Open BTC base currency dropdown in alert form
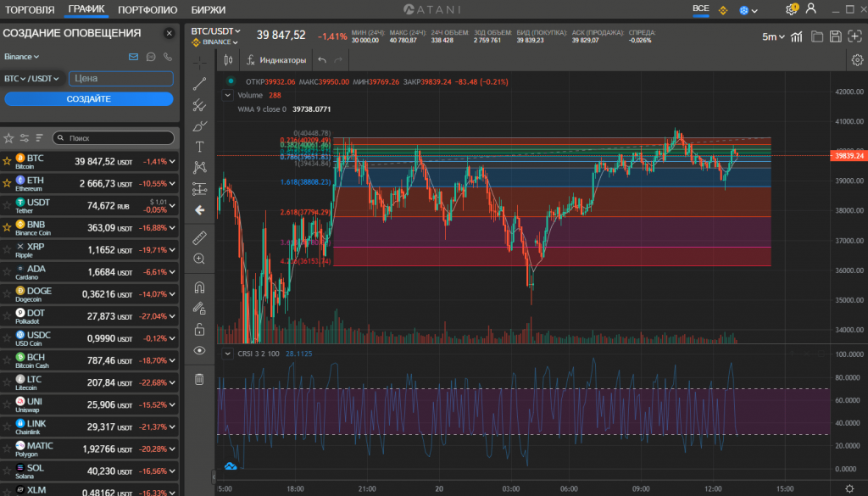The width and height of the screenshot is (868, 496). click(15, 79)
